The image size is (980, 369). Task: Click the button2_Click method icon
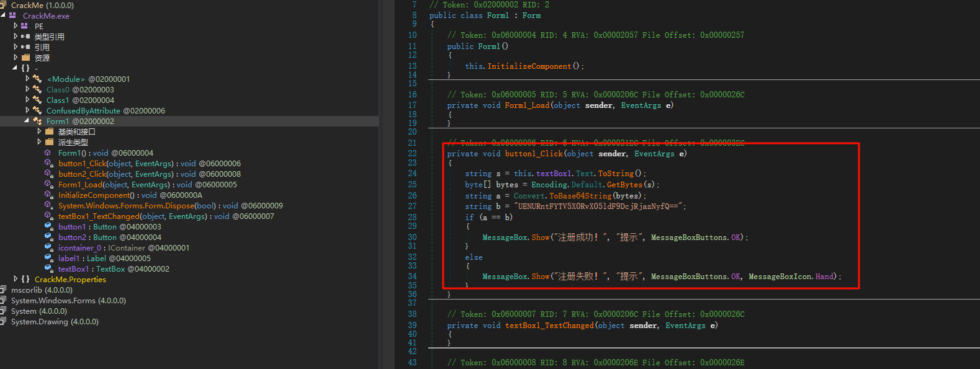(x=48, y=174)
